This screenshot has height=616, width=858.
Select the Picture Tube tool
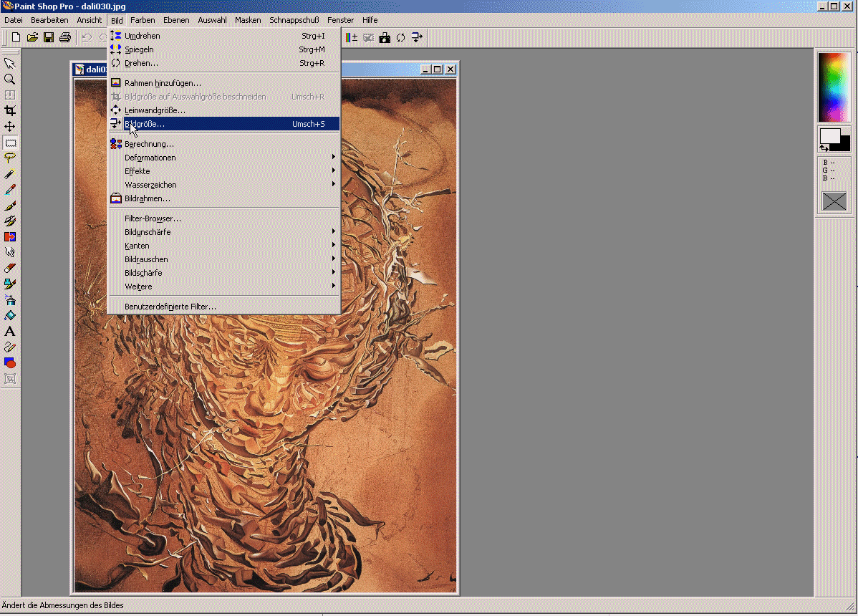click(x=10, y=284)
